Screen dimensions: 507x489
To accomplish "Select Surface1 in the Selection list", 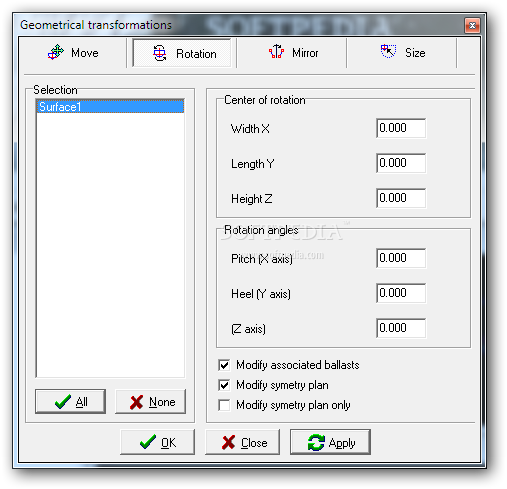I will (110, 107).
